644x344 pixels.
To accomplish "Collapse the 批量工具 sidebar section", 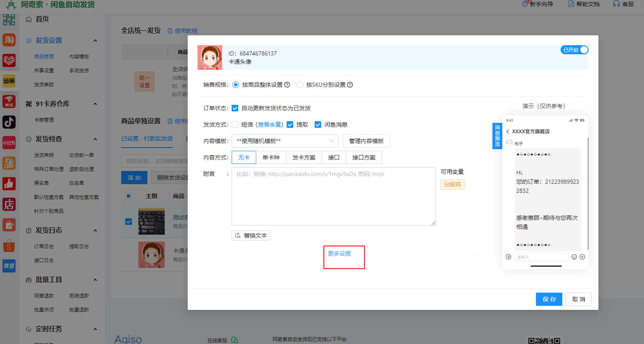I will point(95,279).
